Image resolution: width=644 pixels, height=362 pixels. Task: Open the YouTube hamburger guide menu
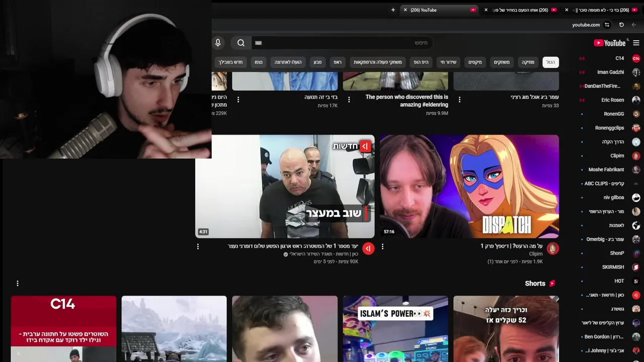coord(636,43)
